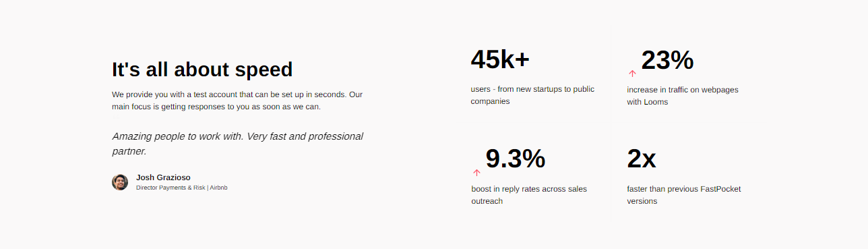Select the 45k+ statistic number
868x249 pixels.
coord(500,59)
